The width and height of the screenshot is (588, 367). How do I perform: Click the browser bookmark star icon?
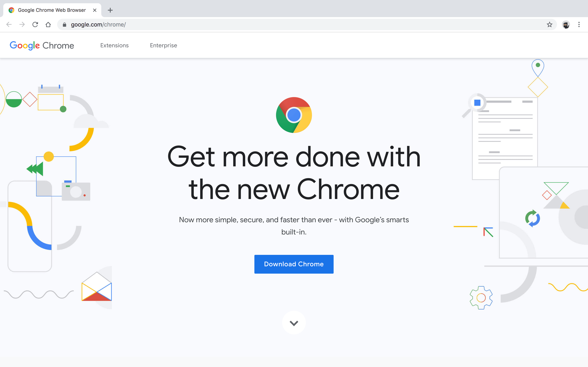tap(549, 24)
